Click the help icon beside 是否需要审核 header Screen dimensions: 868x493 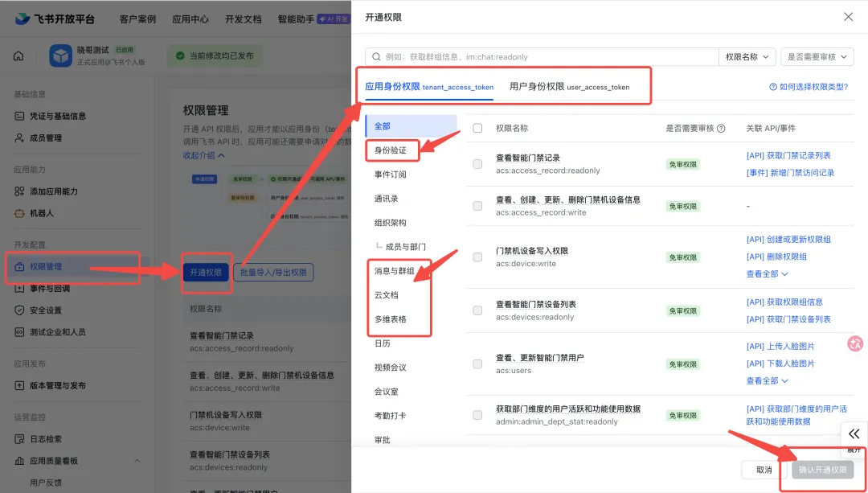click(721, 128)
